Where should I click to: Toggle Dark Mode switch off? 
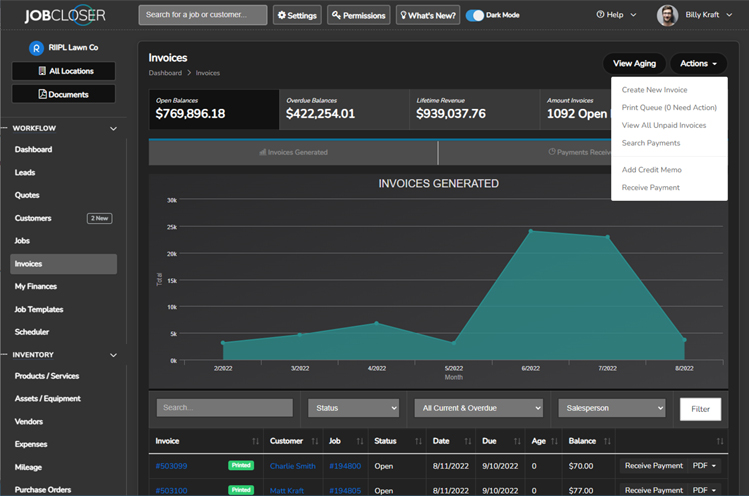click(476, 15)
